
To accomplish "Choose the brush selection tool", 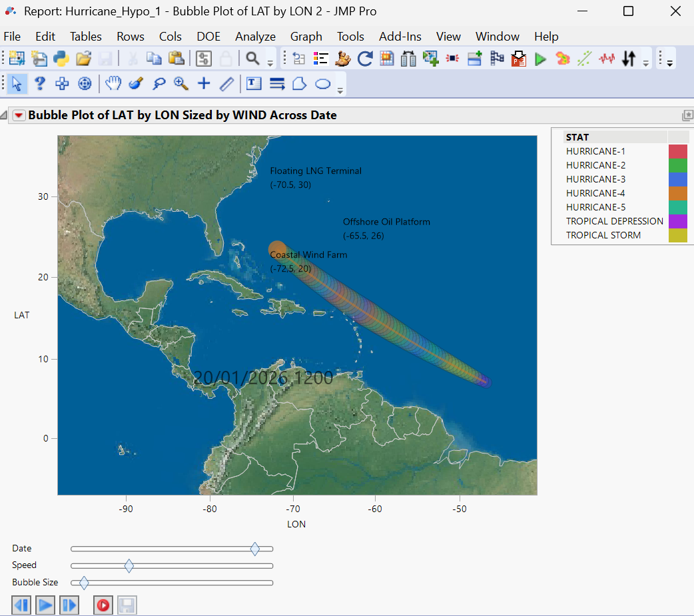I will (x=136, y=83).
